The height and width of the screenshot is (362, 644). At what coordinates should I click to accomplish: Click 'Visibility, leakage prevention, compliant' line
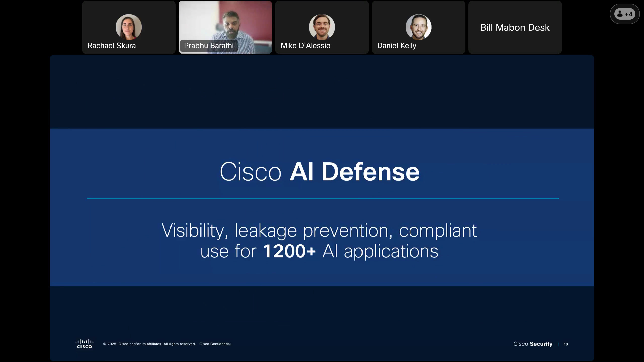tap(319, 231)
